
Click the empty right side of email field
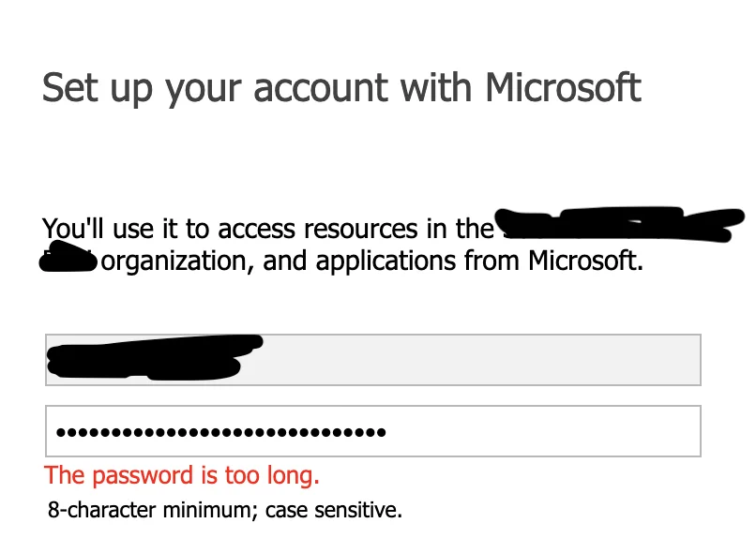point(482,360)
